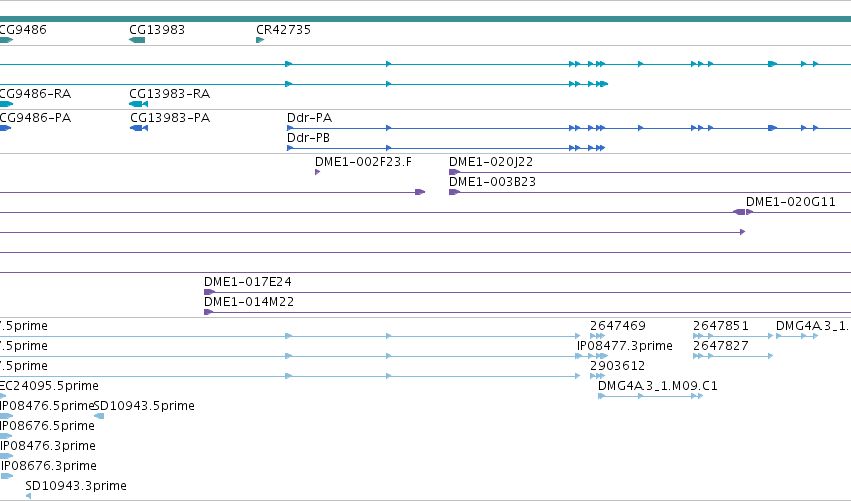Select the IP08476.3prime EST label
851x501 pixels.
click(x=48, y=446)
